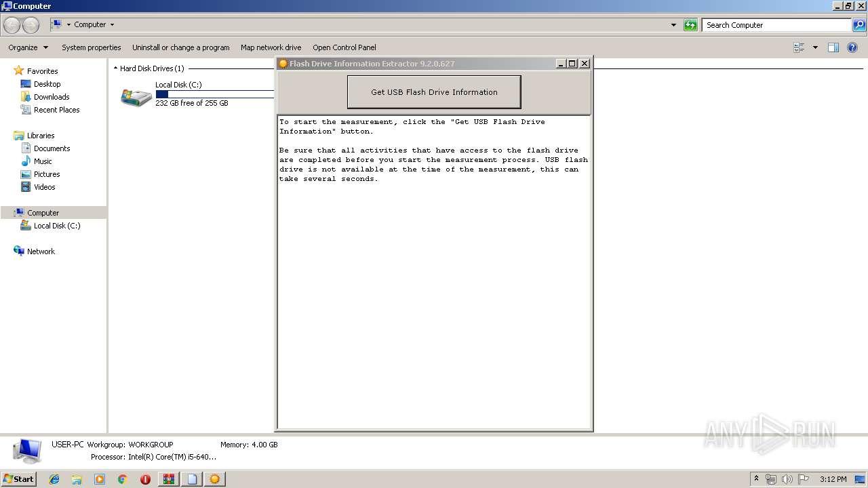
Task: Open the Organize menu
Action: [x=28, y=47]
